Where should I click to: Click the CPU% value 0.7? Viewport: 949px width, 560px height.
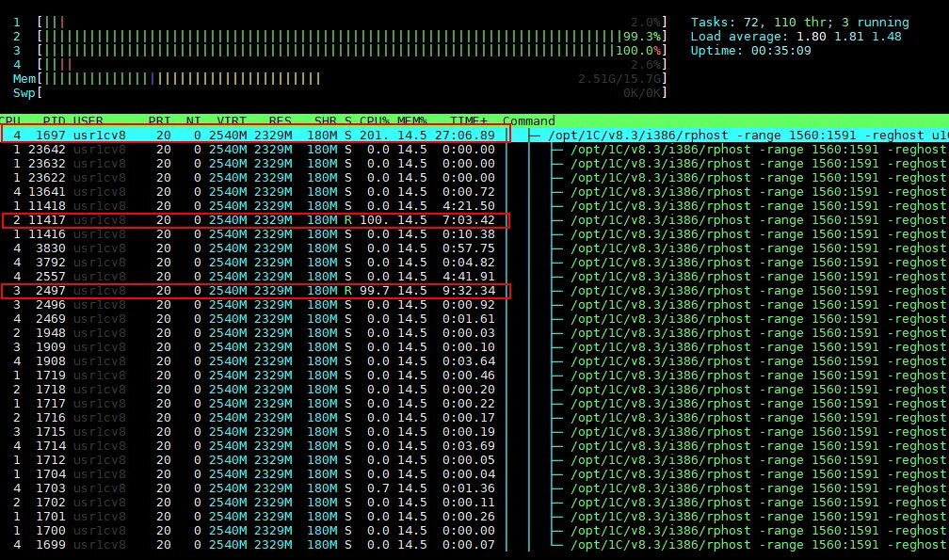coord(378,488)
